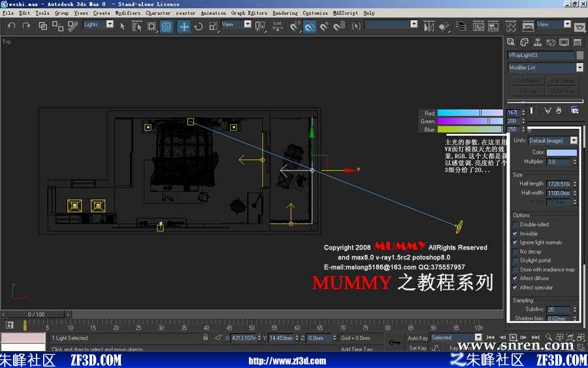Switch to the Motion command panel tab
The width and height of the screenshot is (588, 368).
[551, 42]
